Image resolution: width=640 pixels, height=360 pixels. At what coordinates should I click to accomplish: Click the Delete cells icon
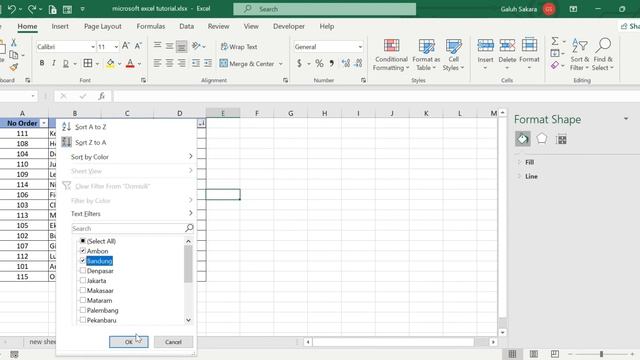point(507,46)
